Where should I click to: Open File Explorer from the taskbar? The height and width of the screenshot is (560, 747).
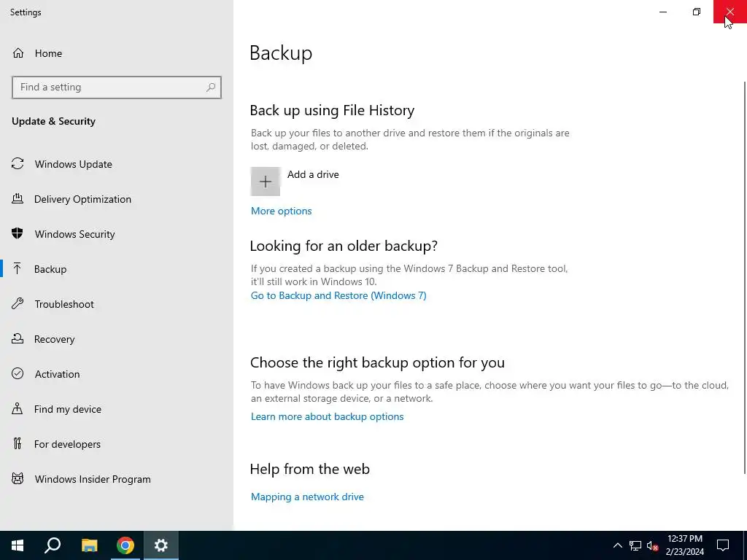(89, 545)
